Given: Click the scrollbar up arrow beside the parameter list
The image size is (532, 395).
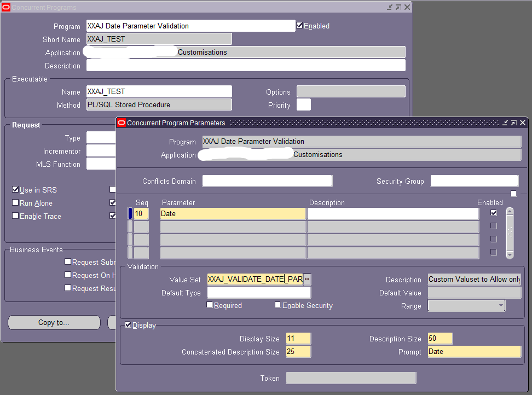Looking at the screenshot, I should 510,210.
